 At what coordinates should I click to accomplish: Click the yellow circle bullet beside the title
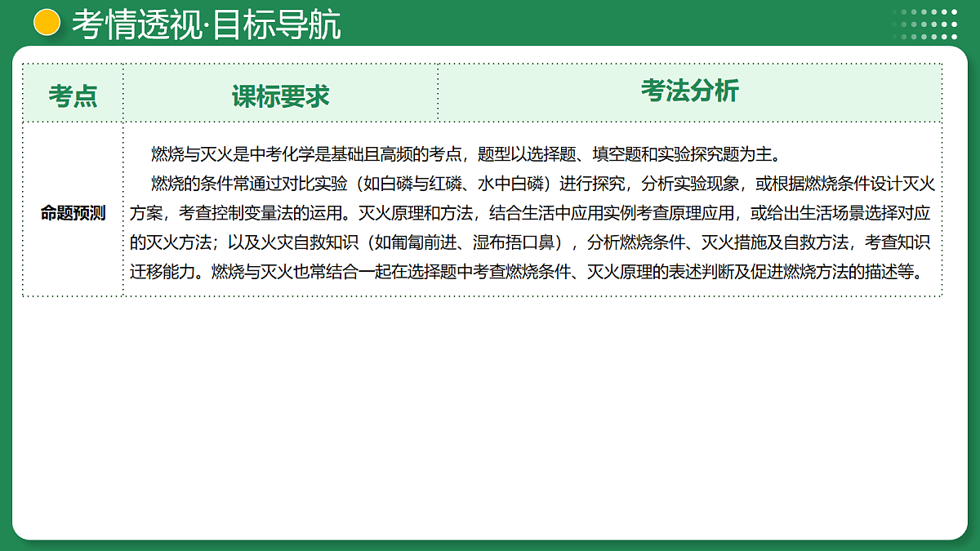[47, 23]
